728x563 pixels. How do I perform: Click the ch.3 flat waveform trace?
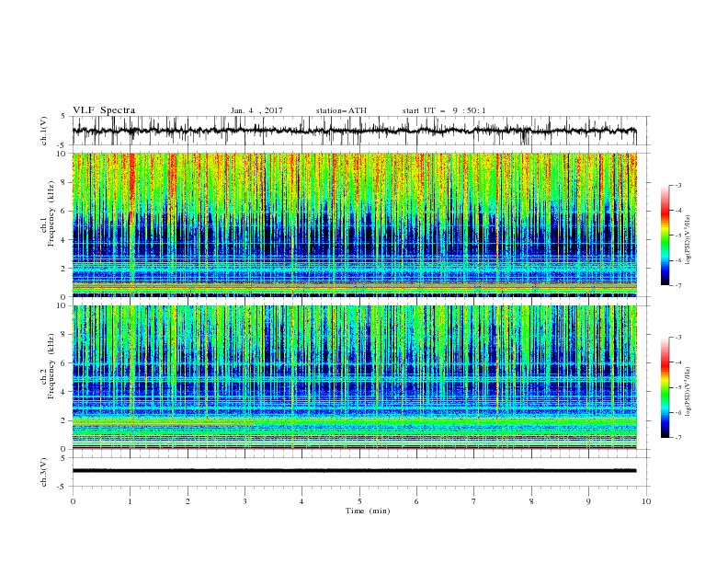(354, 471)
